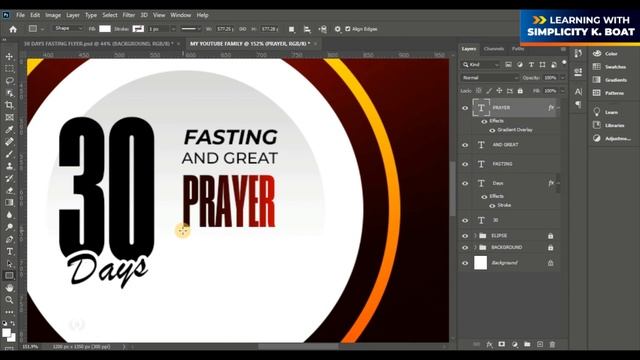Open the Opacity slider dropdown
640x360 pixels.
point(563,78)
